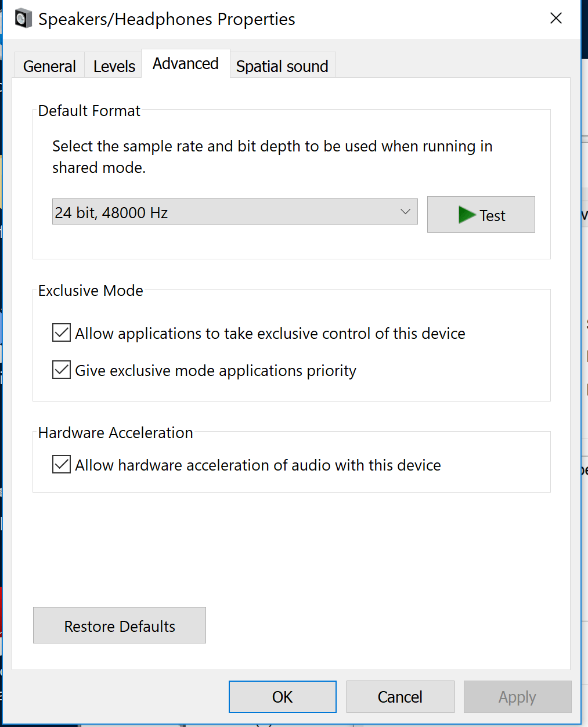Close the Speakers/Headphones Properties dialog
The width and height of the screenshot is (588, 727).
coord(555,19)
